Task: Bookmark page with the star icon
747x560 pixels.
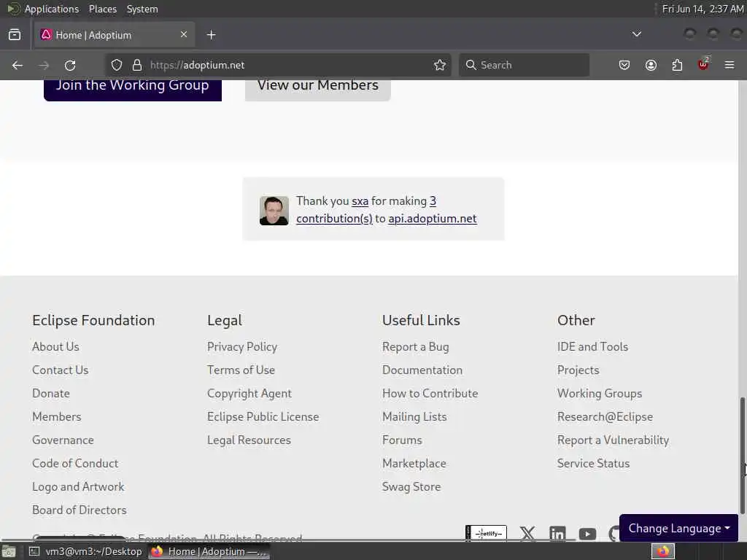Action: pos(440,65)
